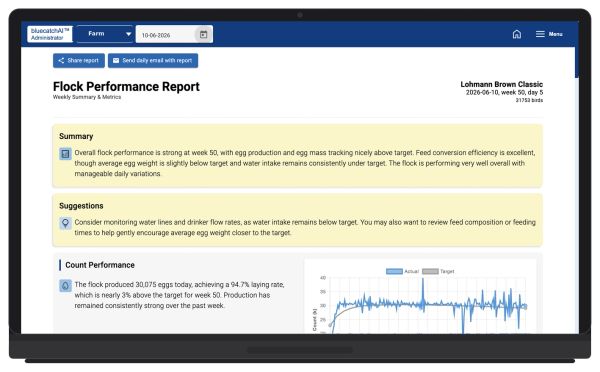Screen dimensions: 600x372
Task: Click the Share report button
Action: [x=79, y=60]
